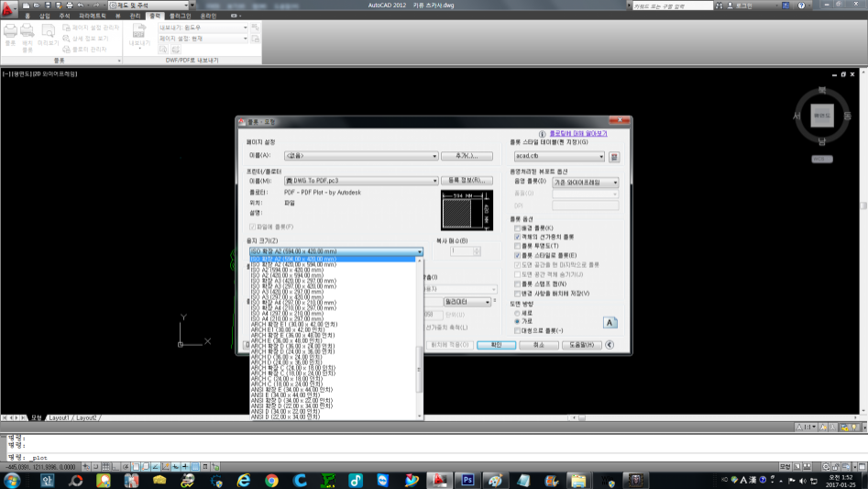
Task: Open the Annotate ribbon tab
Action: click(65, 17)
